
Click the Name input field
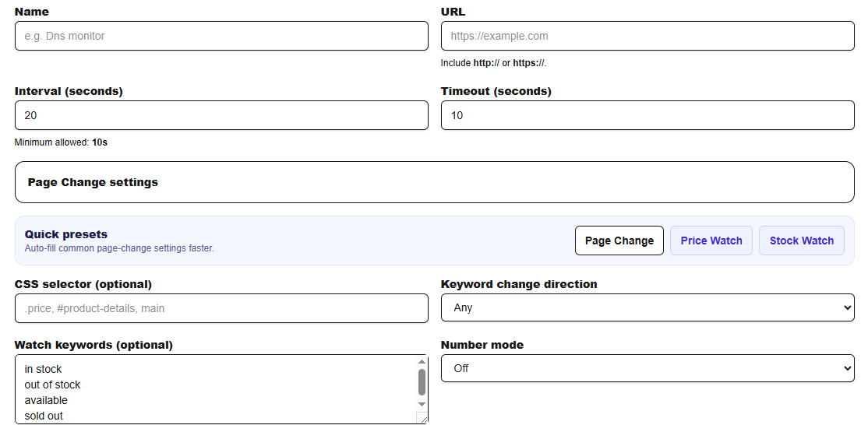221,36
